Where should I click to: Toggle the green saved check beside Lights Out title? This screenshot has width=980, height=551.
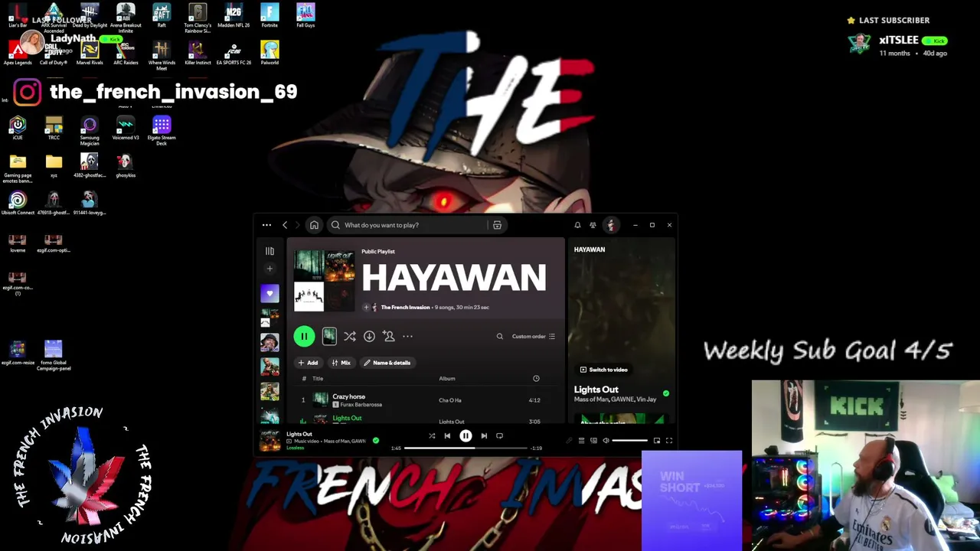(x=666, y=393)
